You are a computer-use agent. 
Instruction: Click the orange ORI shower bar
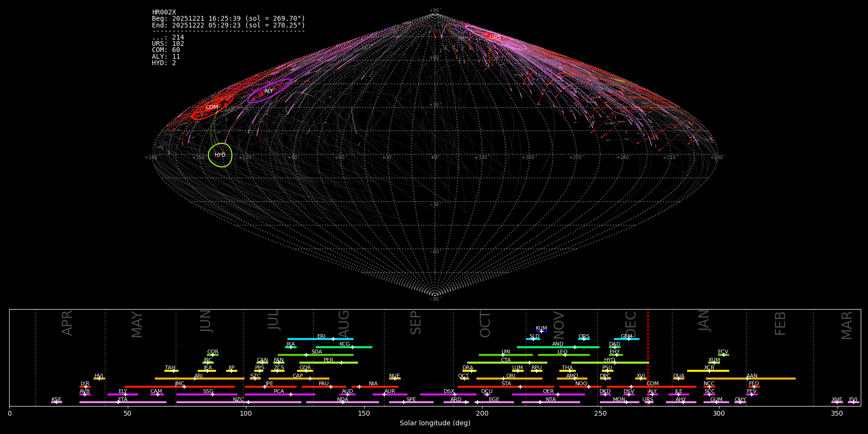509,379
